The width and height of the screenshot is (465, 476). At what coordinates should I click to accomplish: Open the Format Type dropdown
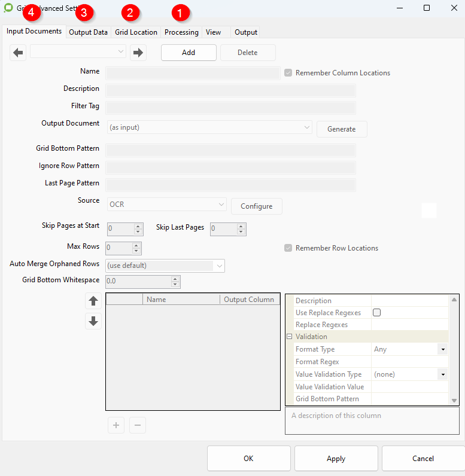point(443,349)
